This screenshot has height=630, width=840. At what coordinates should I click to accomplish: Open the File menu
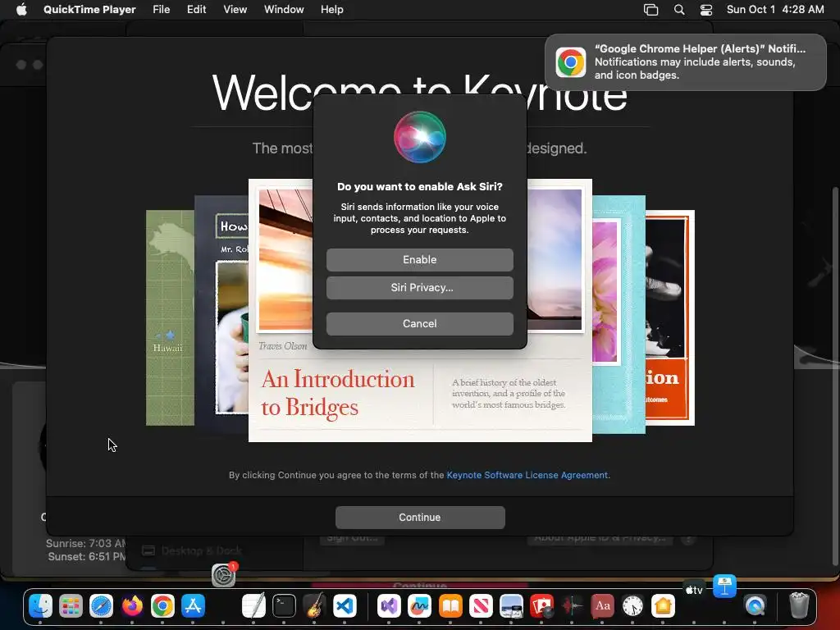coord(162,10)
